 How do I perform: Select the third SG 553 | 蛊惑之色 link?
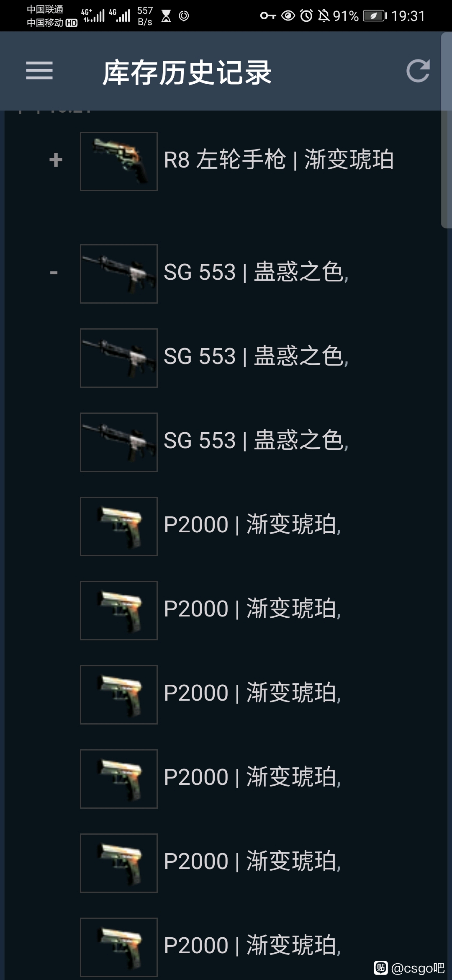click(256, 441)
